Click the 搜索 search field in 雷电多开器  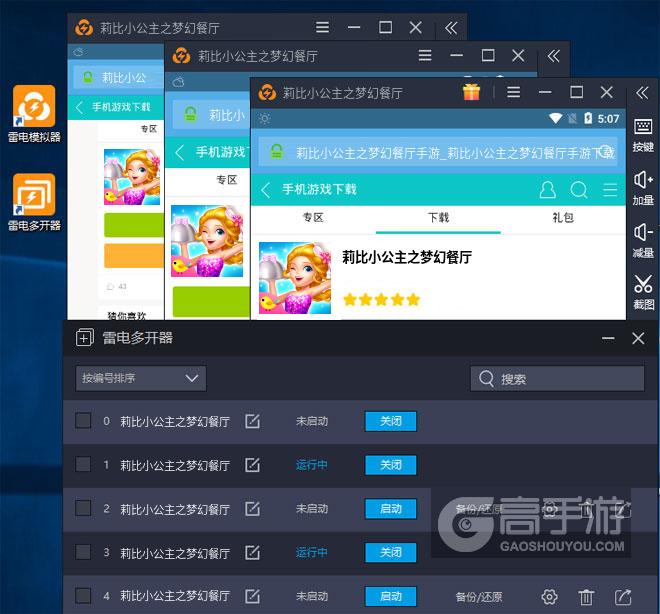(x=557, y=379)
